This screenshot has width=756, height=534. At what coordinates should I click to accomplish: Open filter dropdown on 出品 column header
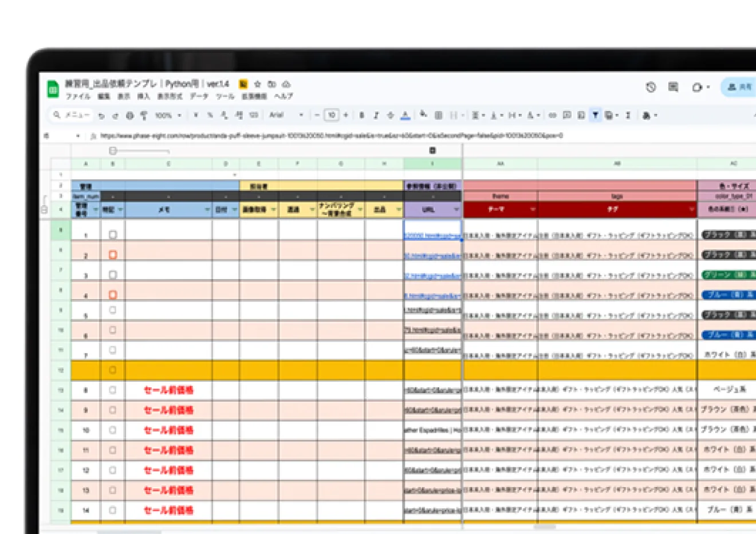pos(399,210)
